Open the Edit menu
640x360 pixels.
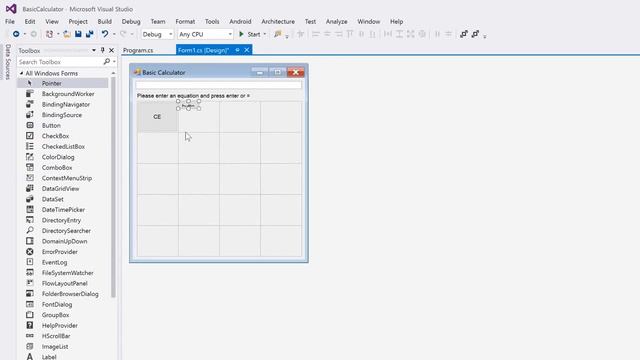coord(30,22)
